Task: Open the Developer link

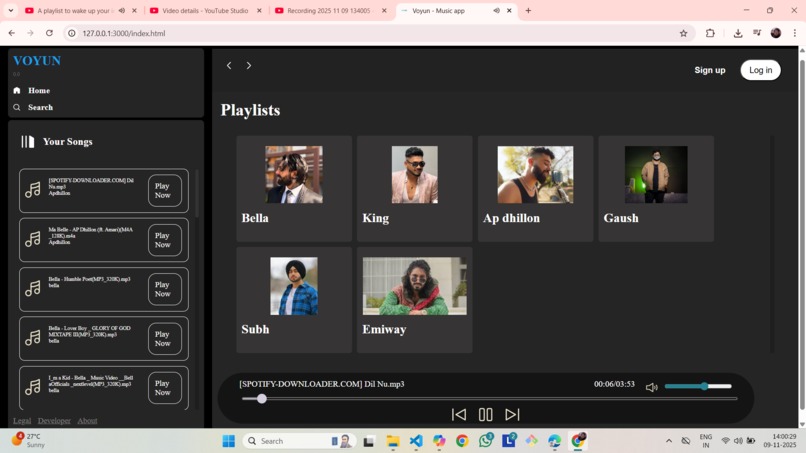Action: (54, 421)
